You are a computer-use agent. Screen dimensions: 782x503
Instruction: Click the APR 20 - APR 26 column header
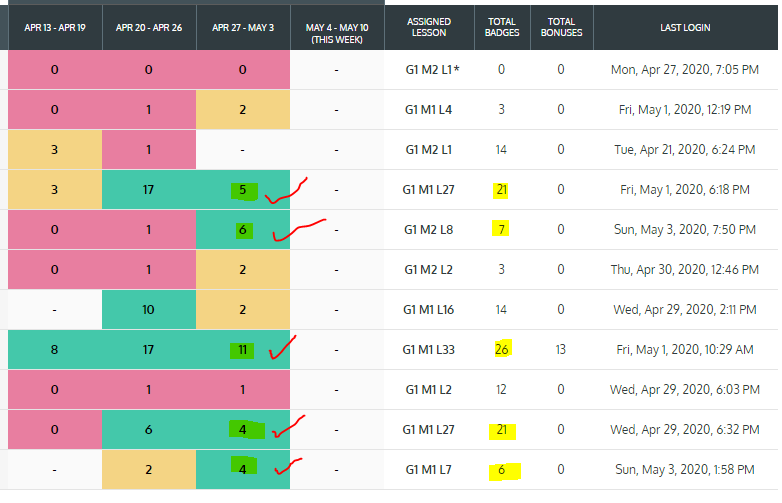point(149,28)
